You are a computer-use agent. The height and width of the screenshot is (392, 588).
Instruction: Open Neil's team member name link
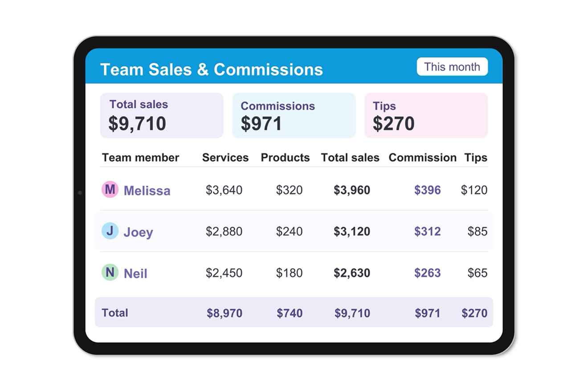tap(135, 274)
